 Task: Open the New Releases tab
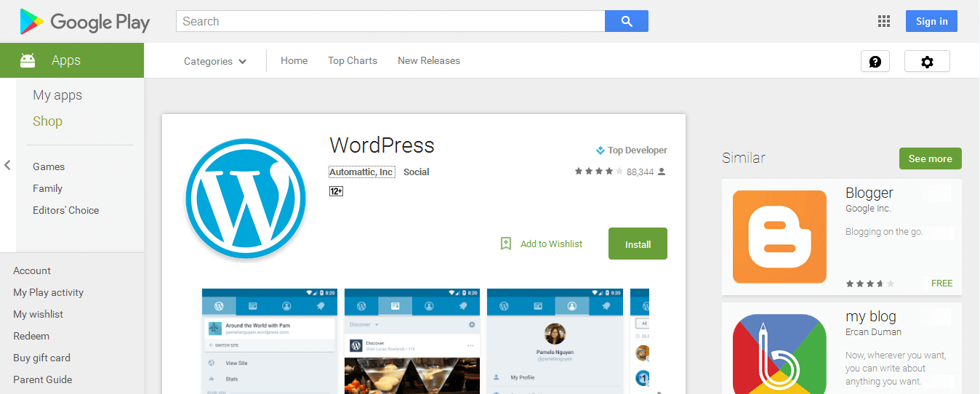click(x=429, y=60)
